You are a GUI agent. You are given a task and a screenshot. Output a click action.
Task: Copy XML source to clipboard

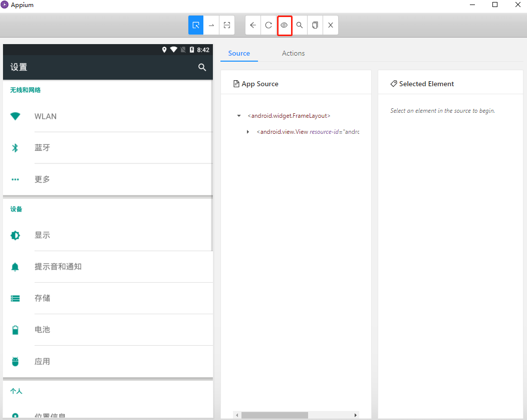(315, 25)
